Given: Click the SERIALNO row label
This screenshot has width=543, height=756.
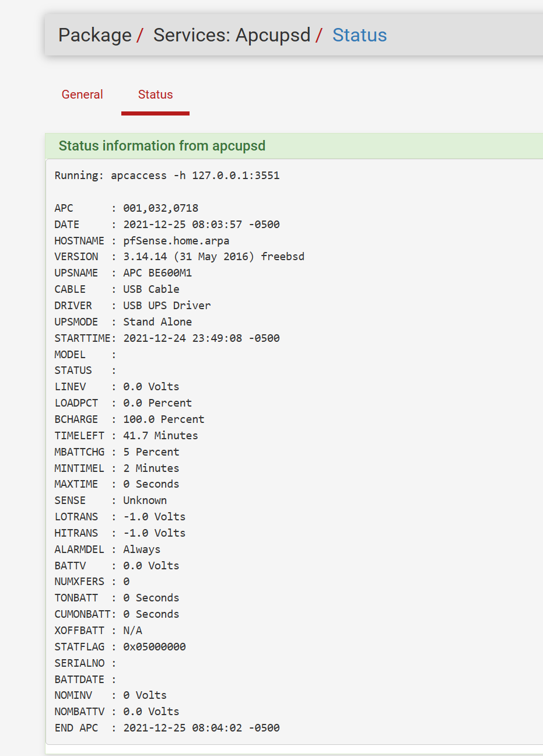Looking at the screenshot, I should coord(79,663).
